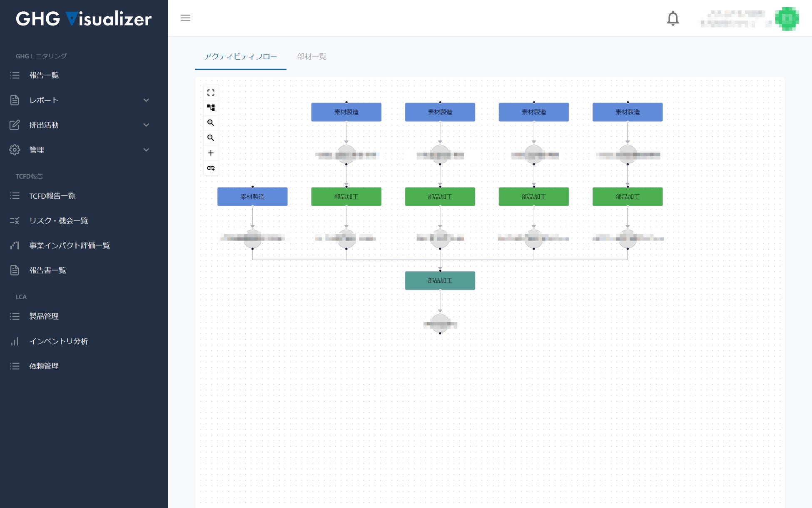Open 報告一覧 in the sidebar
This screenshot has height=508, width=812.
pyautogui.click(x=44, y=75)
